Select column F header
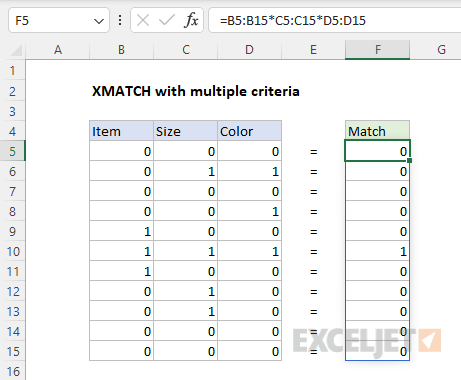461x380 pixels. click(377, 50)
